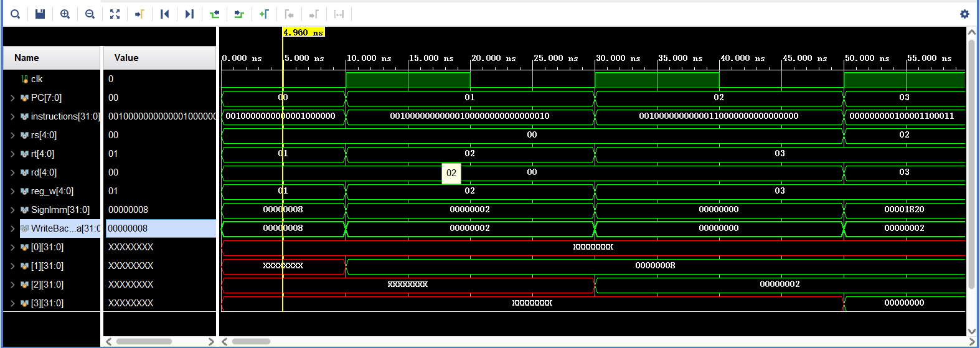Expand rd[4:0] signal bits
The height and width of the screenshot is (348, 980).
click(12, 172)
